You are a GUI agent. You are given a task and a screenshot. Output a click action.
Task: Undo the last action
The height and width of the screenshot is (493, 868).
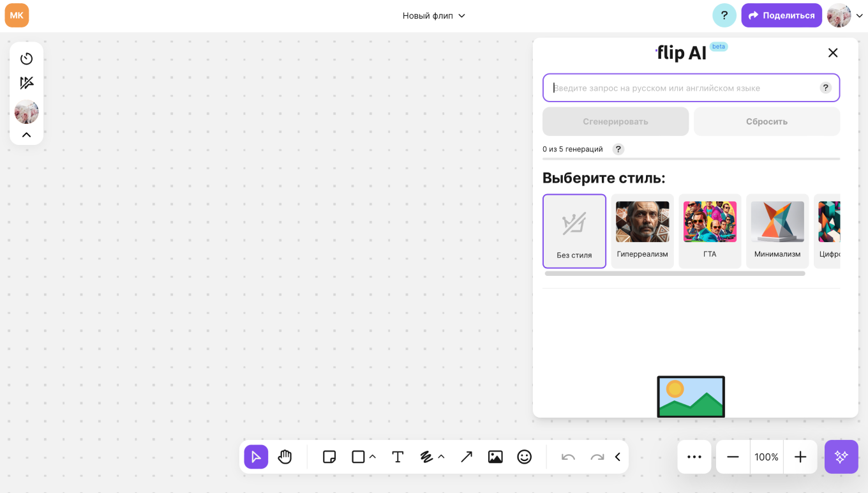point(568,457)
